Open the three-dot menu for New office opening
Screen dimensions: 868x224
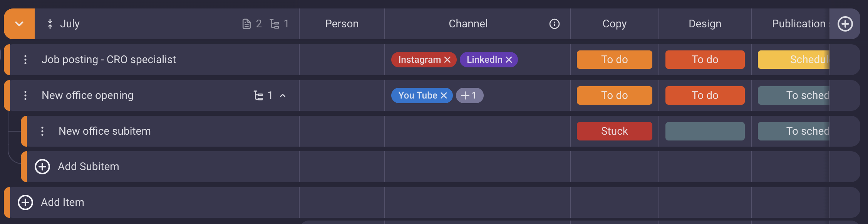[25, 95]
